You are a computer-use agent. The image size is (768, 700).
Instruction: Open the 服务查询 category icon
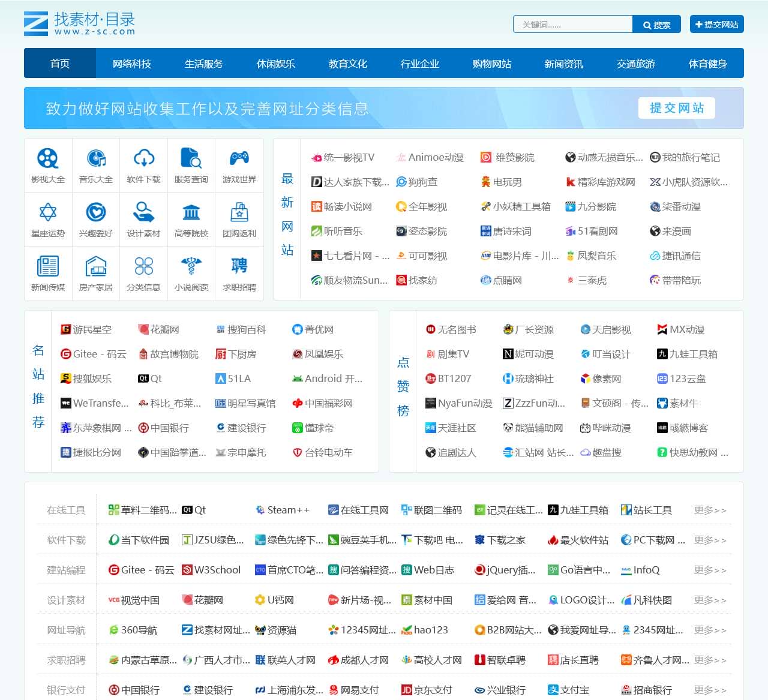191,158
